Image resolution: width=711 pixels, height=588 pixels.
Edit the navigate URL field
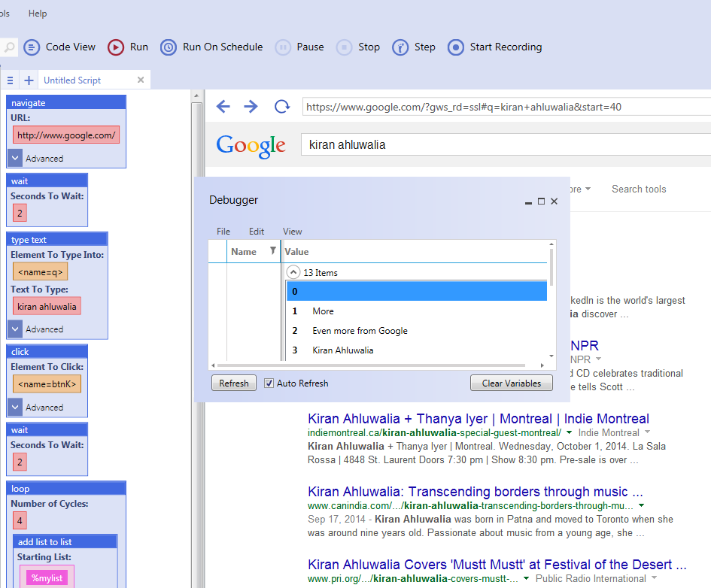coord(66,135)
